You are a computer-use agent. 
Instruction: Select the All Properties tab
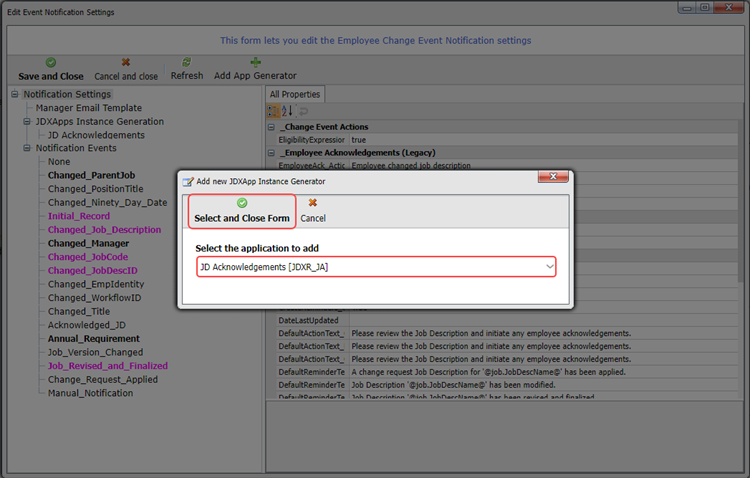(x=294, y=94)
